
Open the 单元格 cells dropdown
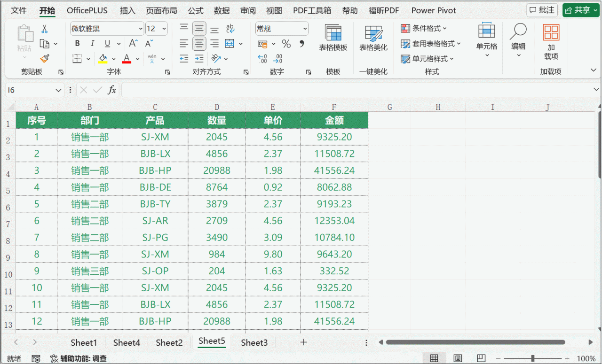pos(487,40)
